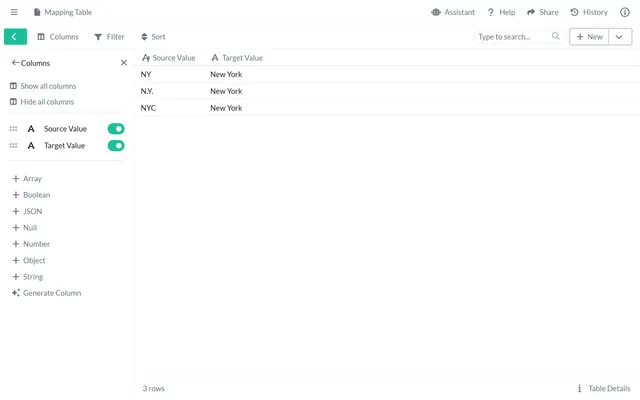Click the green back arrow button
640x400 pixels.
15,36
